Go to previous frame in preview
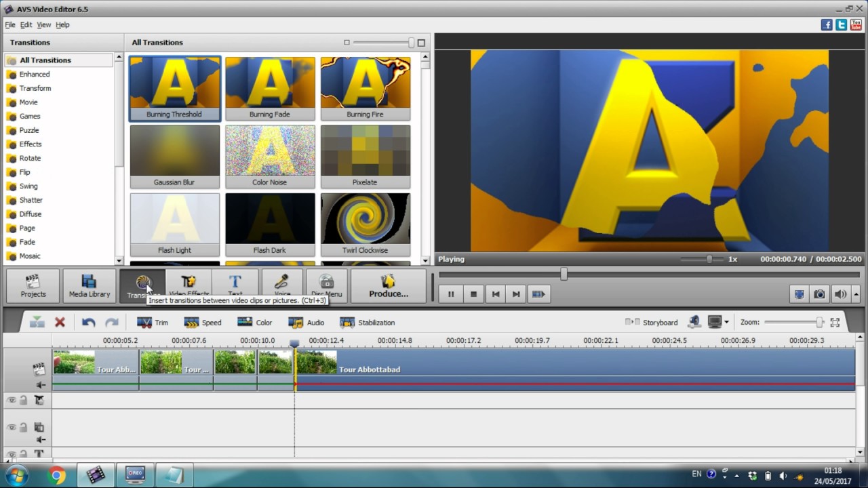The width and height of the screenshot is (868, 488). tap(496, 294)
